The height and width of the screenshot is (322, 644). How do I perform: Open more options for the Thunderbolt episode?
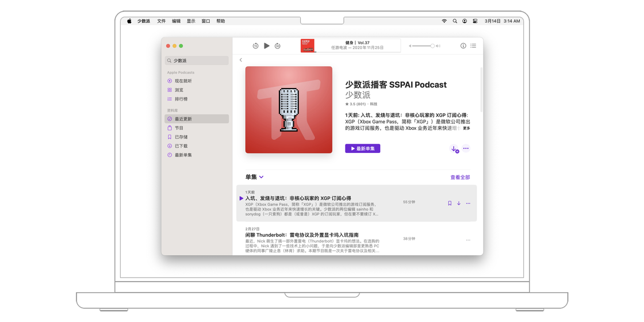(x=468, y=240)
